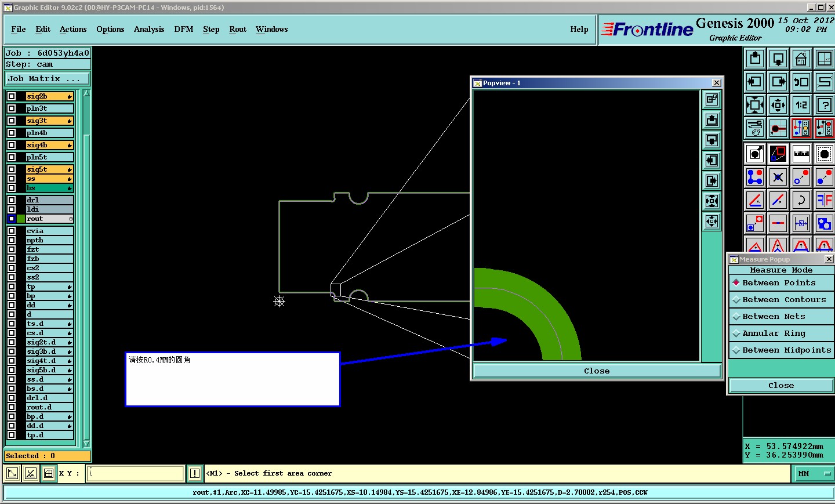Screen dimensions: 835x504
Task: Click the 1:2 scale zoom icon
Action: click(801, 105)
